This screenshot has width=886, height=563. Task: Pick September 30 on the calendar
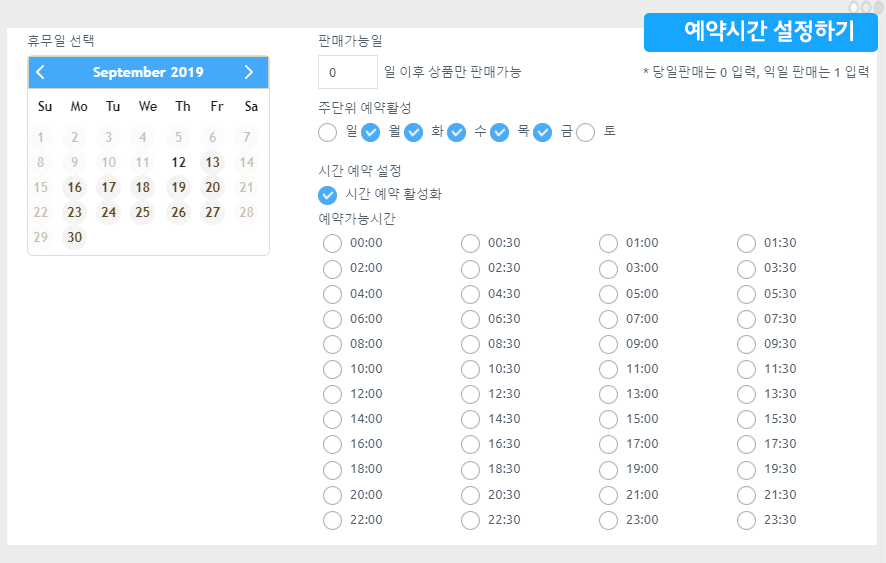[75, 237]
